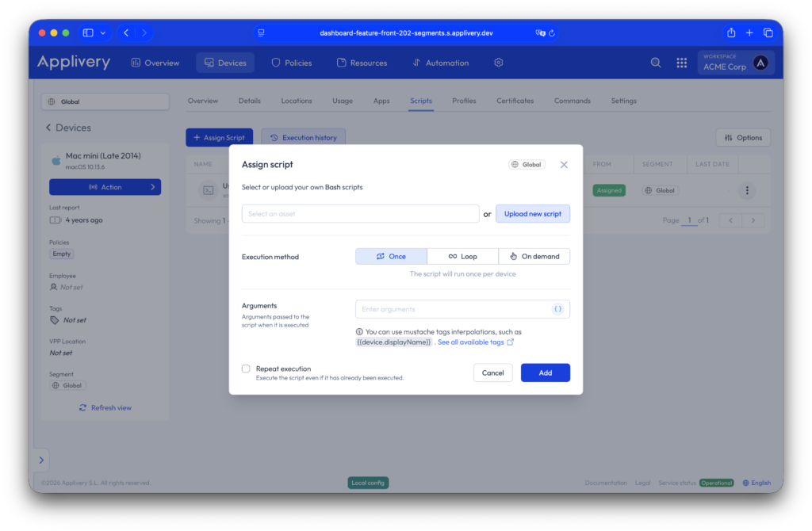
Task: Select the Loop execution method
Action: tap(462, 256)
